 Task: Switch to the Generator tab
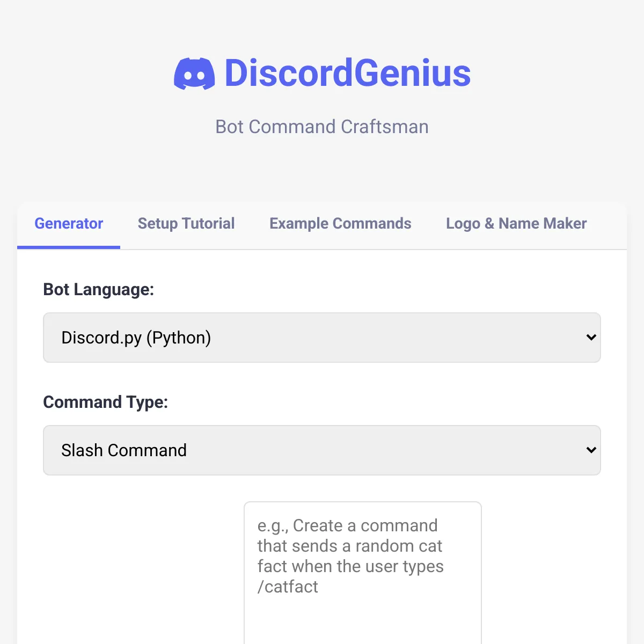(x=69, y=223)
